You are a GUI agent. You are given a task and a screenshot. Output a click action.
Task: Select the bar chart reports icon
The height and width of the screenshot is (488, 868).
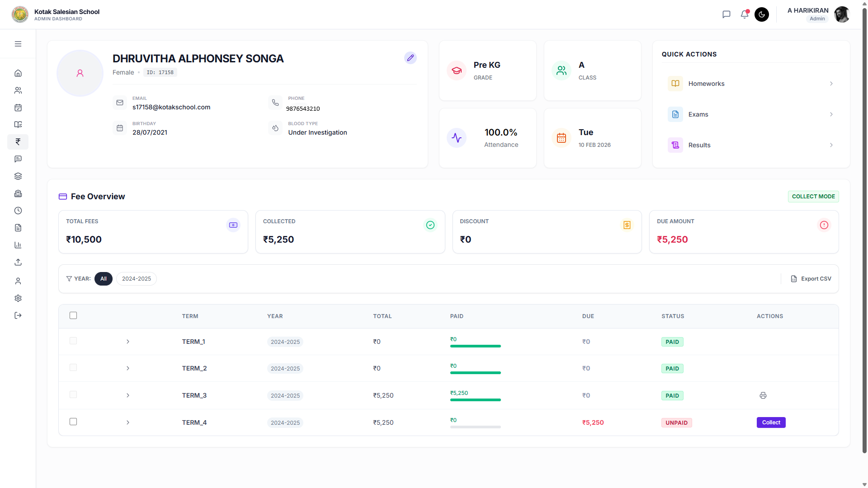click(x=18, y=245)
